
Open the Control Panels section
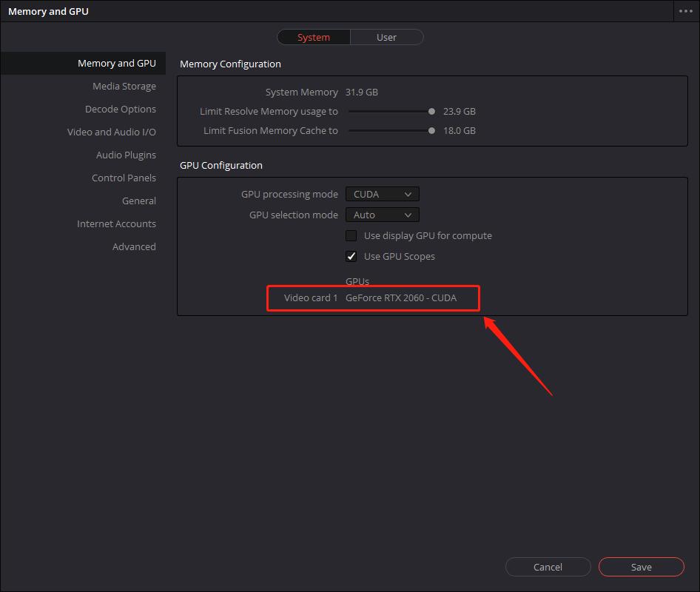coord(124,178)
